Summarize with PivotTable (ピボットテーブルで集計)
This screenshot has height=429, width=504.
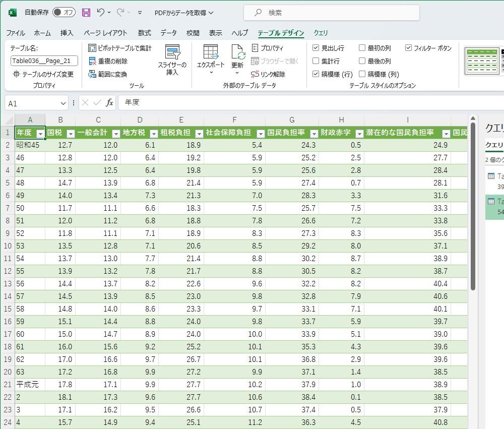coord(120,48)
